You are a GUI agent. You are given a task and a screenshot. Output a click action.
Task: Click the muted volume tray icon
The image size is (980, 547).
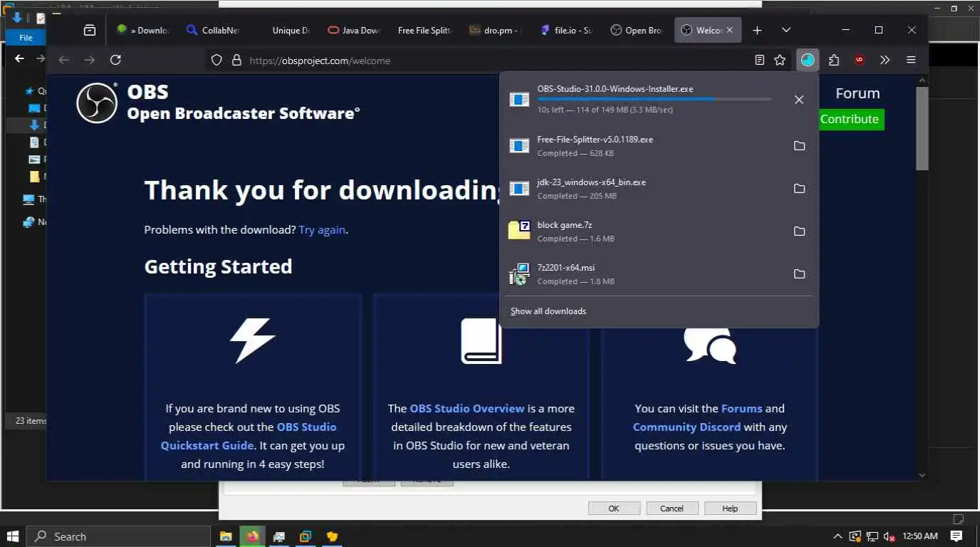(x=889, y=536)
